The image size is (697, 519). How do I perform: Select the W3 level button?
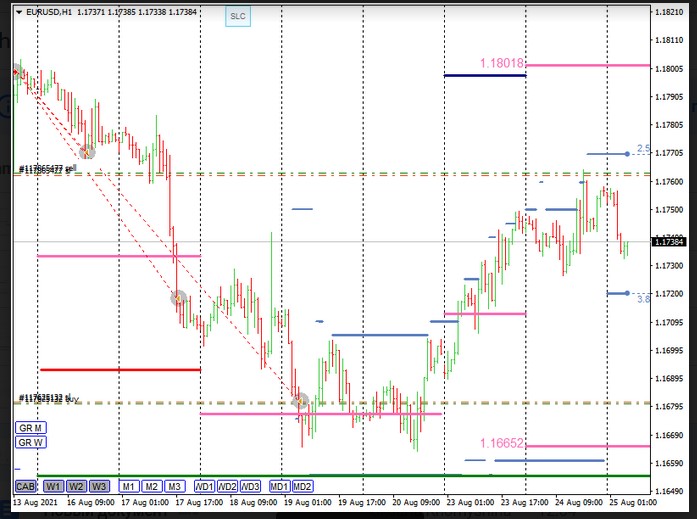click(x=100, y=486)
